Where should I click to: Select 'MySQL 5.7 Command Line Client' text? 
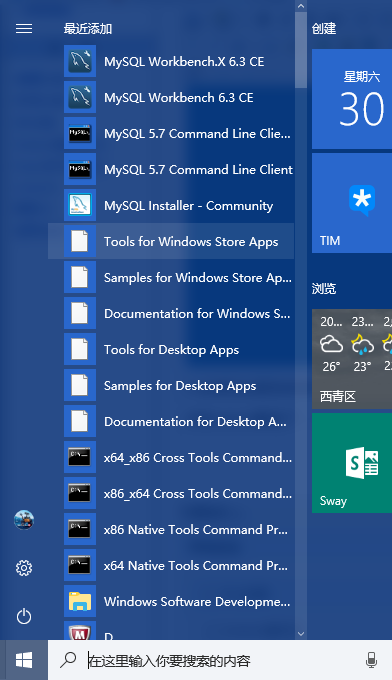pos(198,170)
